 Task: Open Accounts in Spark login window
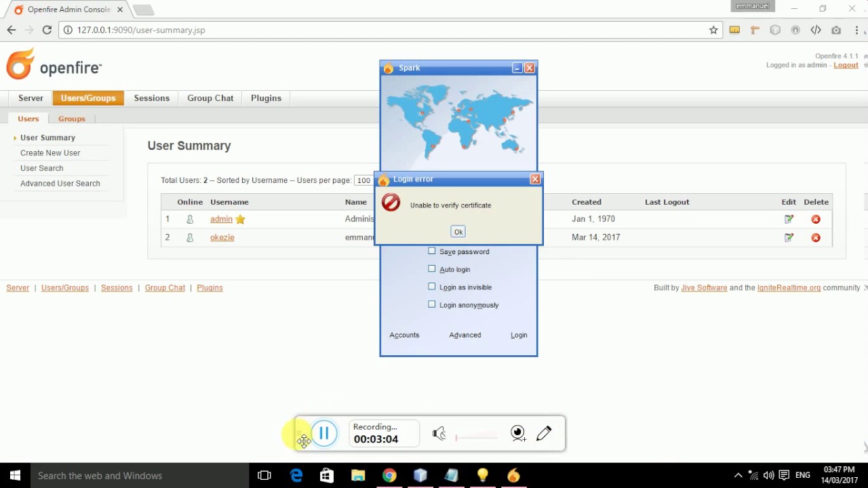404,335
